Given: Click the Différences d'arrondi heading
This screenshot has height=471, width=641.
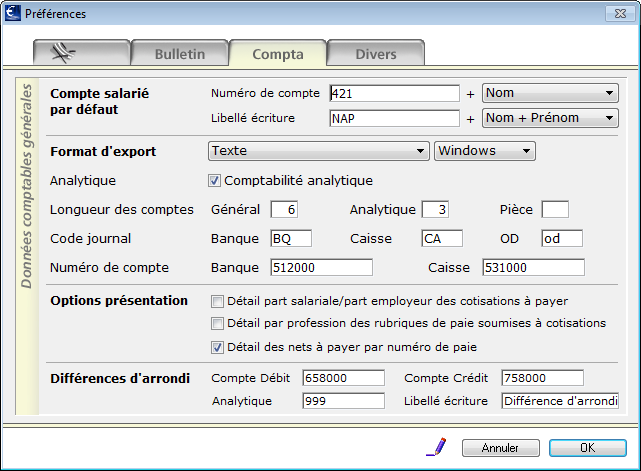Looking at the screenshot, I should click(x=120, y=378).
